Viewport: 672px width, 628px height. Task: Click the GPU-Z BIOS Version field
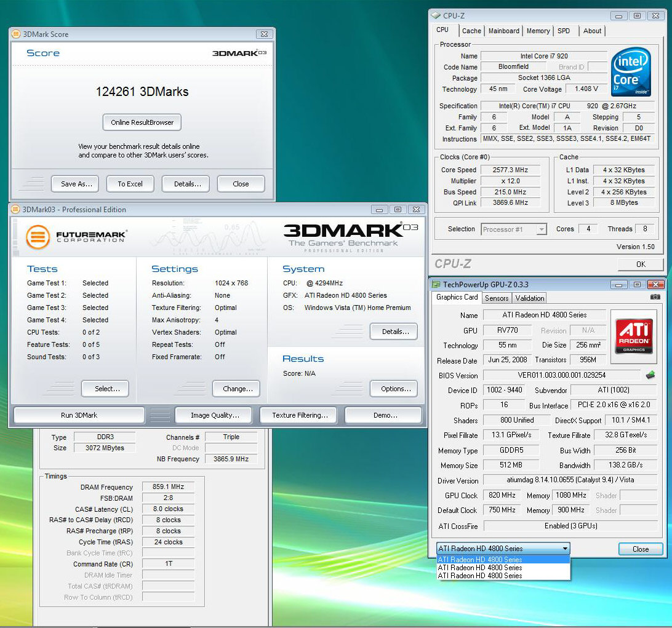click(x=562, y=375)
